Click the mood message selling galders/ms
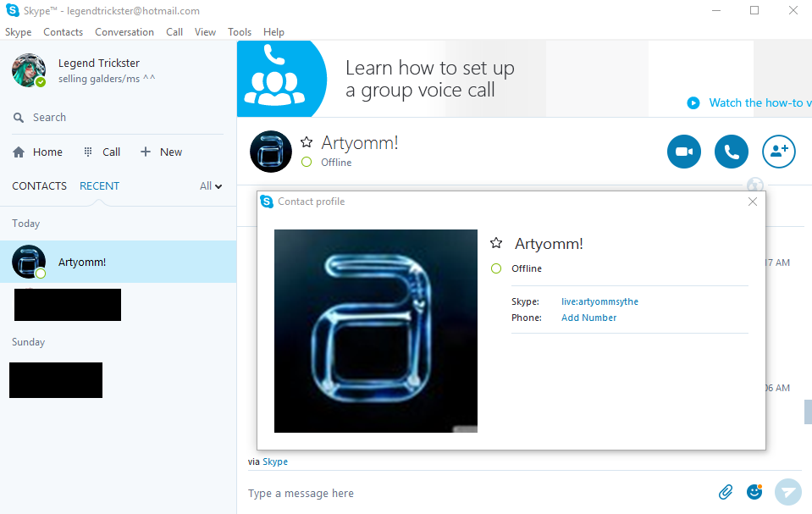This screenshot has width=812, height=514. tap(107, 79)
